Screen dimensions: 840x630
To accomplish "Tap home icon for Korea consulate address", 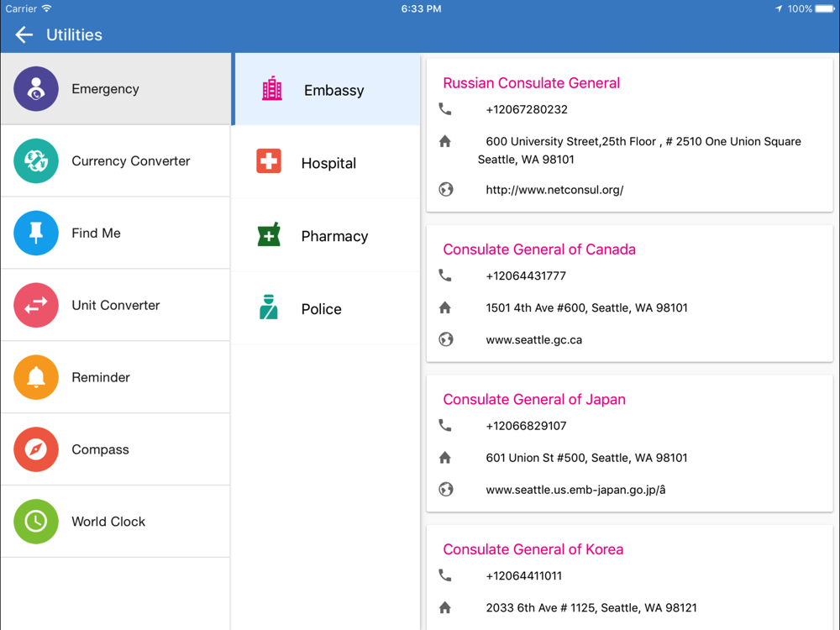I will tap(445, 607).
